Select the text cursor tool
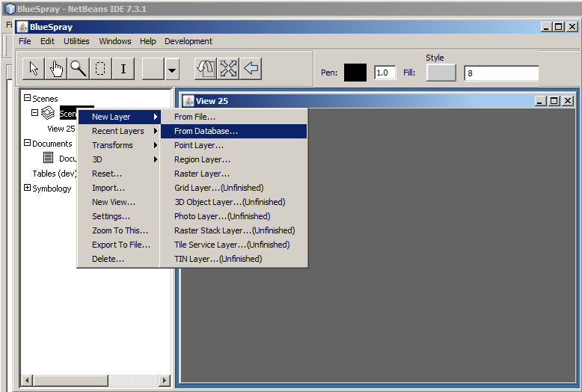This screenshot has height=392, width=582. pos(123,69)
